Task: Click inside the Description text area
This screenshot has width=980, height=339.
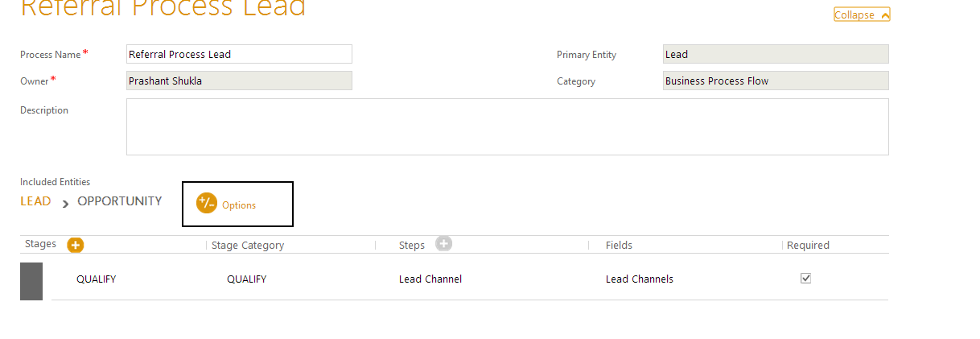Action: tap(507, 126)
